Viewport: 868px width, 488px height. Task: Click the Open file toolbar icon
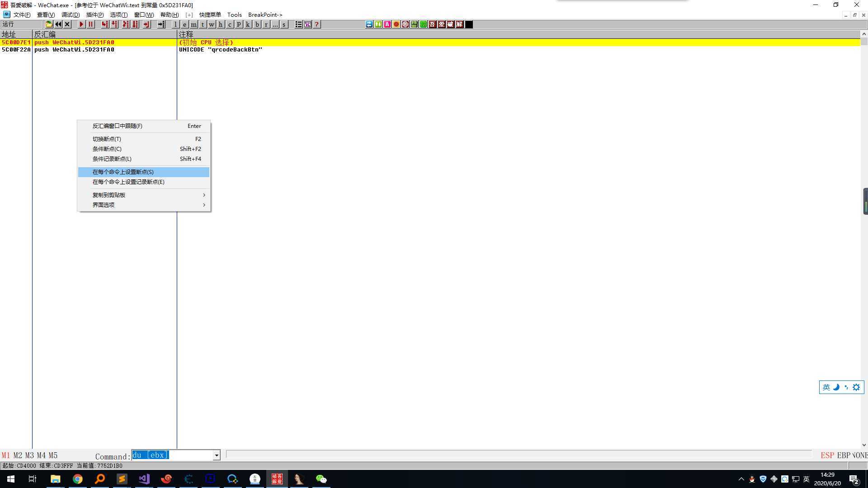(49, 24)
